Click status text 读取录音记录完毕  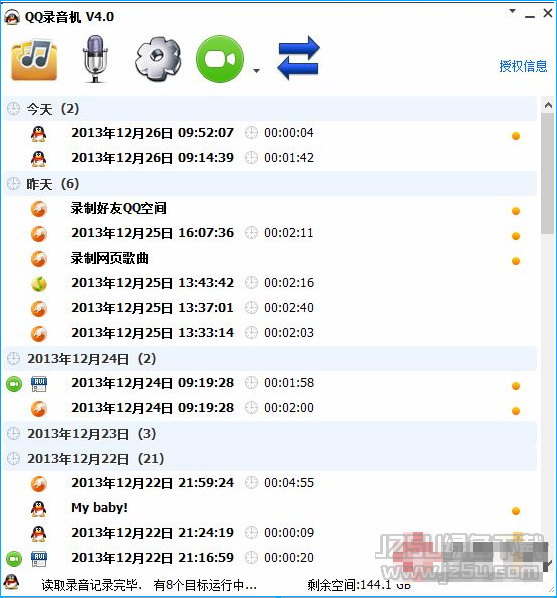[x=92, y=585]
